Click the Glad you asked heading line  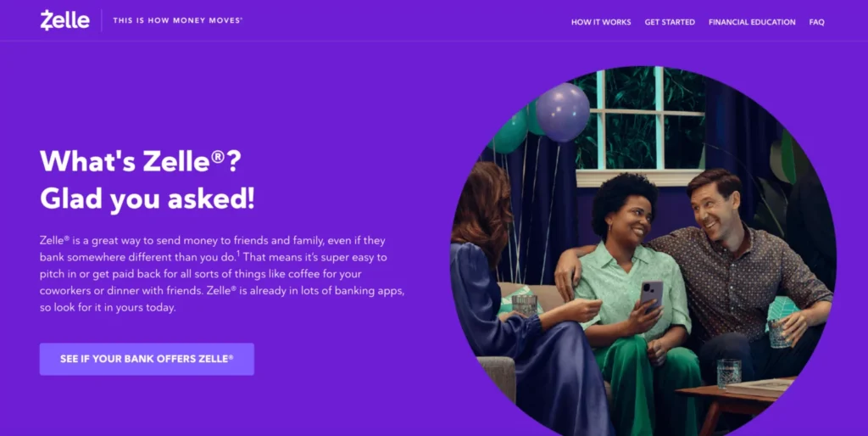pos(147,199)
